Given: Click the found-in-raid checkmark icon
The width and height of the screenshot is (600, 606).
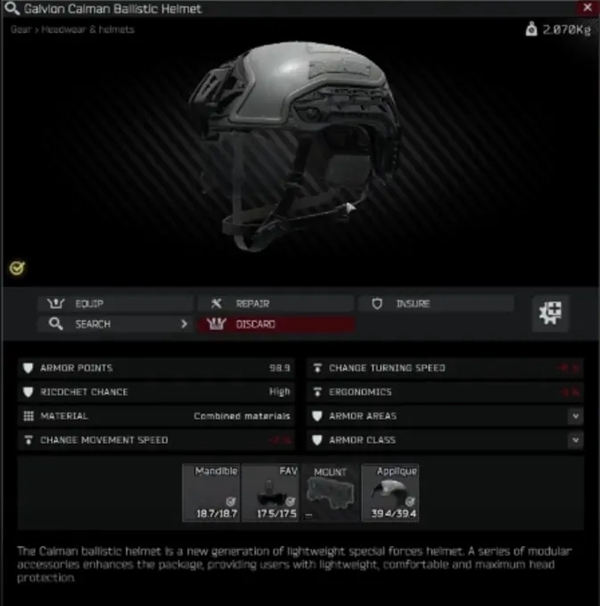Looking at the screenshot, I should point(17,267).
